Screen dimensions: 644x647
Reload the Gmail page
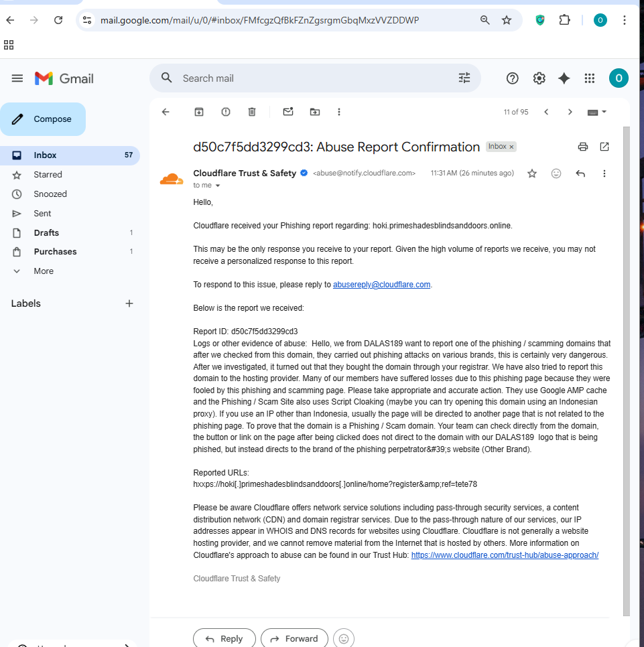click(58, 20)
